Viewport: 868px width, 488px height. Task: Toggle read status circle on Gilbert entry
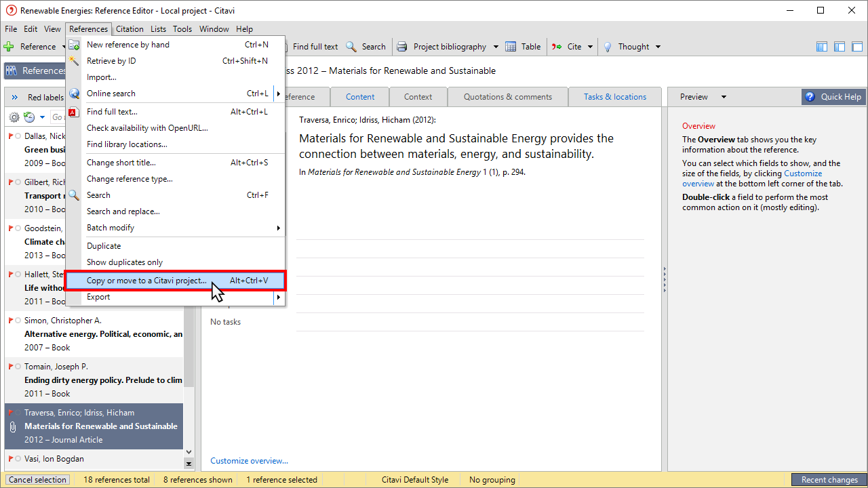[x=18, y=182]
